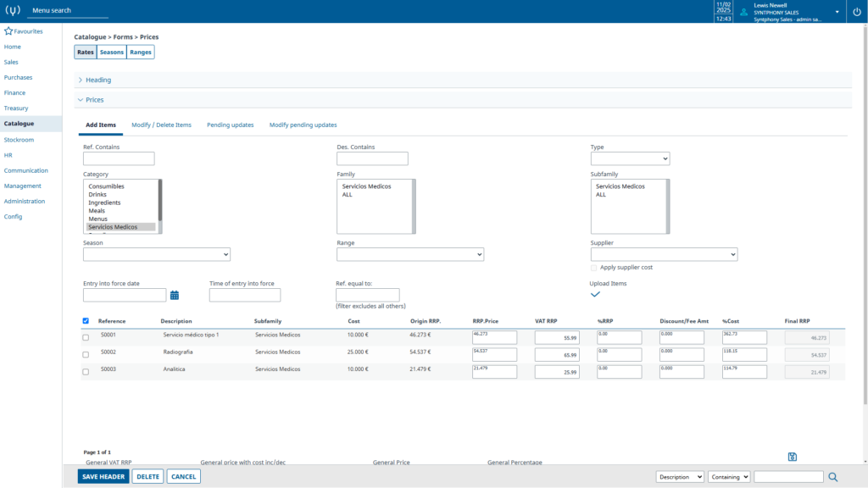Open Purchases in sidebar
Screen dimensions: 868x488
coord(19,77)
